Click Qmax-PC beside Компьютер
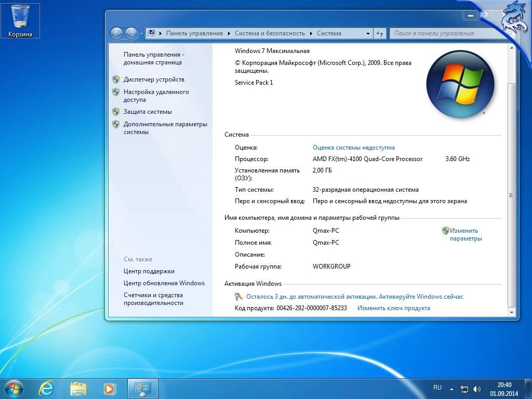The image size is (532, 399). coord(326,231)
